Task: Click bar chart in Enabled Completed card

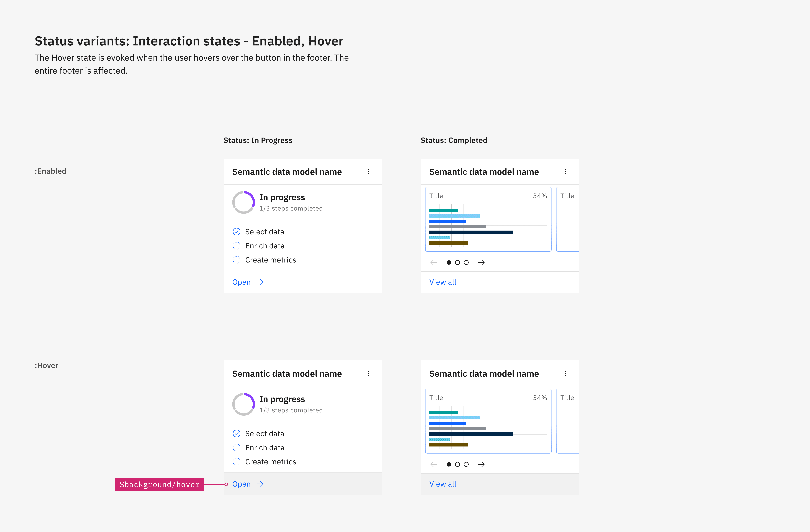Action: click(x=488, y=226)
